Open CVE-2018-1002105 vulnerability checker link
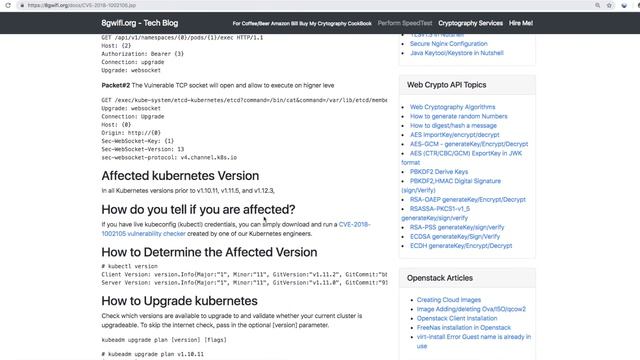This screenshot has height=360, width=640. coord(144,234)
